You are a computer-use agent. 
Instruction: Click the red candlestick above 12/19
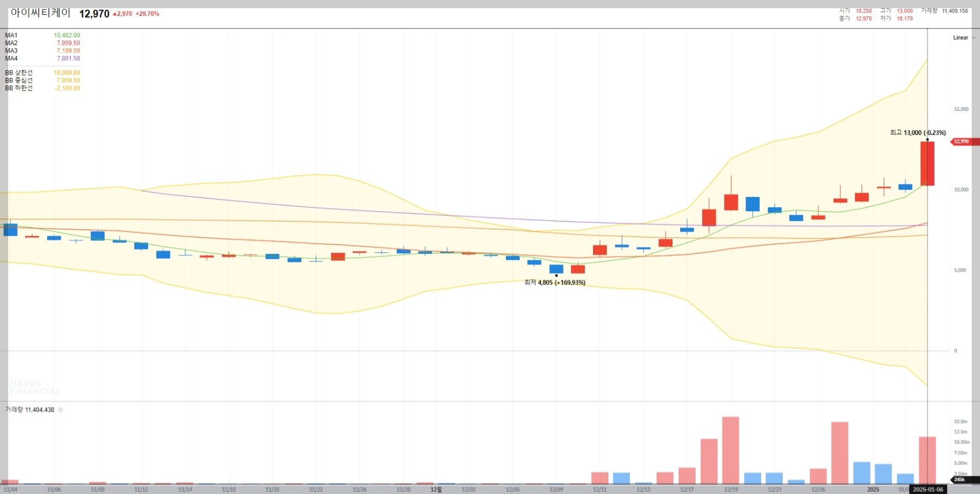point(731,202)
